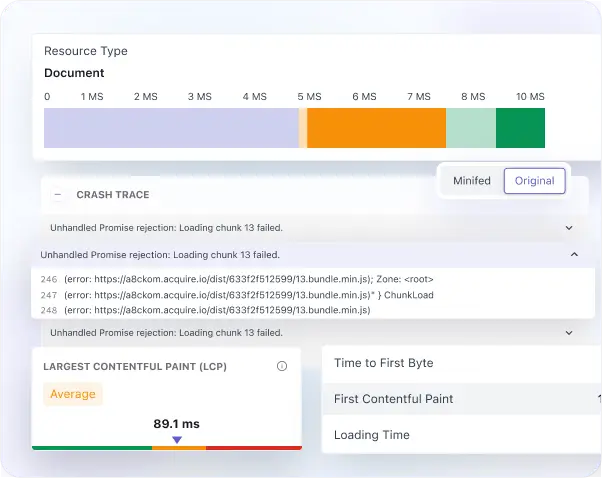
Task: Collapse the Crash Trace section minus icon
Action: point(58,195)
